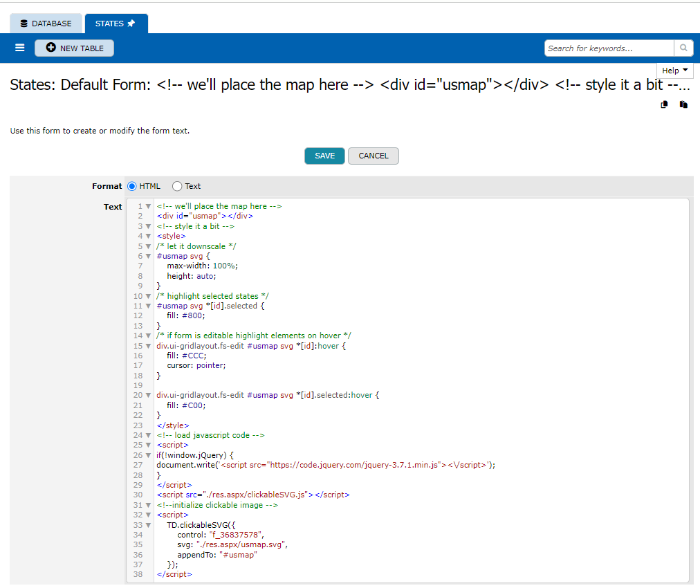Image resolution: width=700 pixels, height=588 pixels.
Task: Cancel editing the form
Action: point(373,156)
